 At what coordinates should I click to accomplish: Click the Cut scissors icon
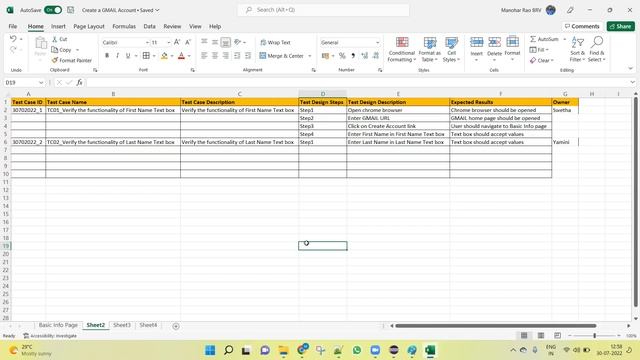55,39
